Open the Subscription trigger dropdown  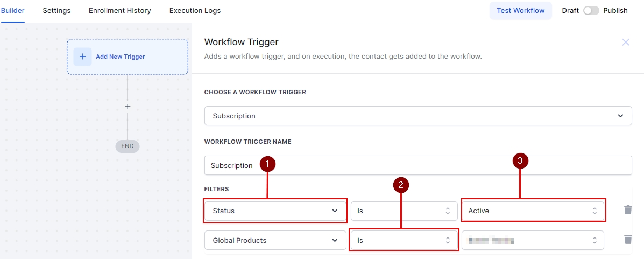click(x=417, y=116)
